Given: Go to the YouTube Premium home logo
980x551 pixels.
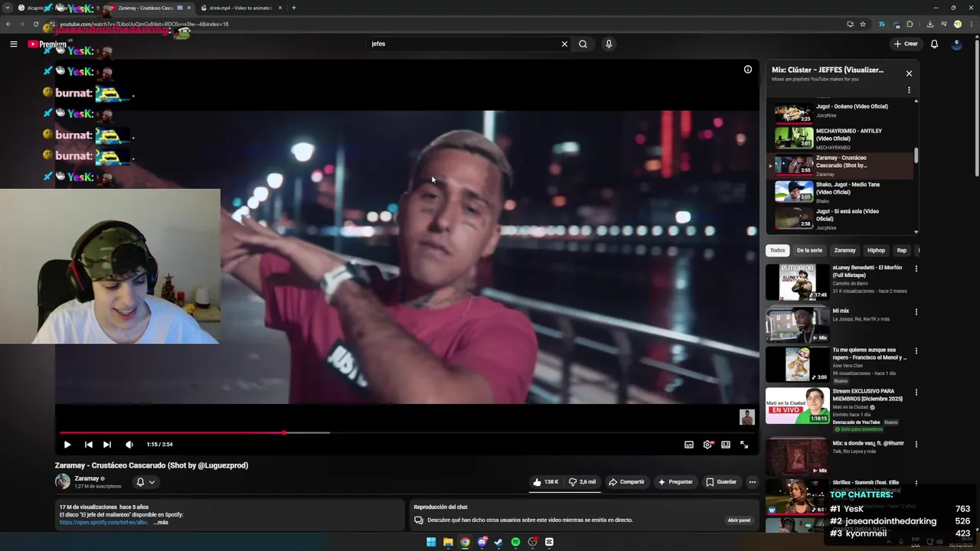Looking at the screenshot, I should (x=47, y=44).
